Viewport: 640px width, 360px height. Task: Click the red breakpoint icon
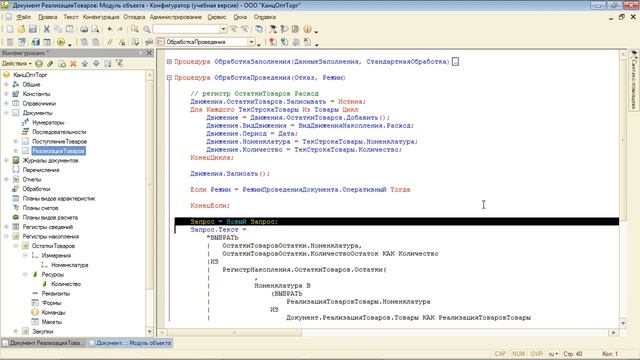point(273,42)
